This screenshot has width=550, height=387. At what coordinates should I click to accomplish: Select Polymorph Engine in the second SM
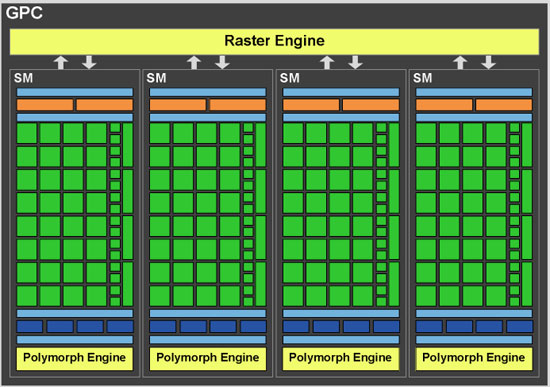pyautogui.click(x=208, y=359)
